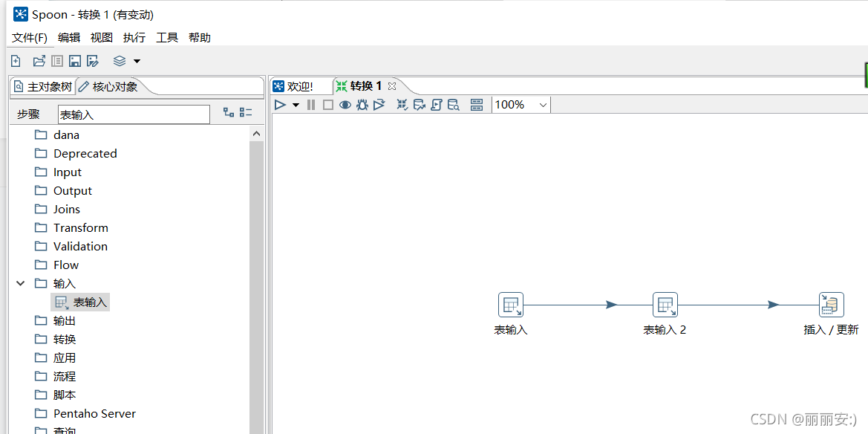This screenshot has width=868, height=434.
Task: Preview the transformation with the eye icon
Action: click(x=345, y=104)
